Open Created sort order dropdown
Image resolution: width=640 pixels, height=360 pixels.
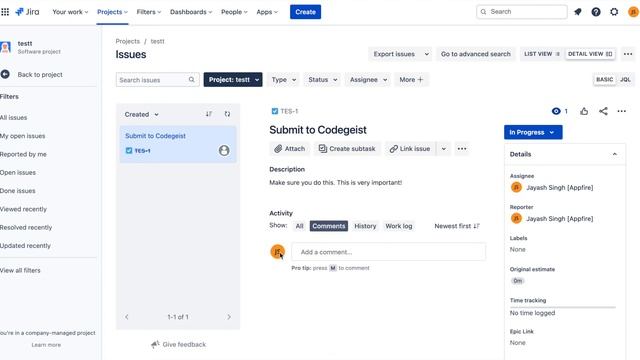click(x=142, y=114)
